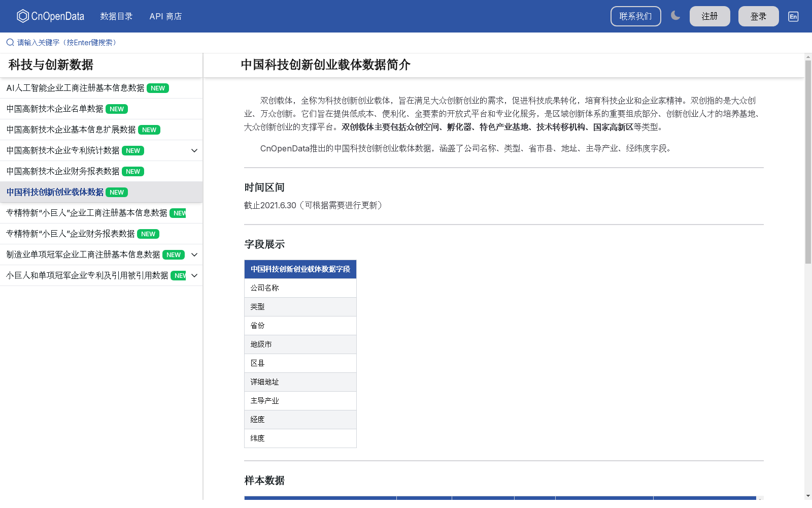Expand 制造业单项冠军企业工商注册 chevron
The width and height of the screenshot is (812, 508).
(x=194, y=255)
